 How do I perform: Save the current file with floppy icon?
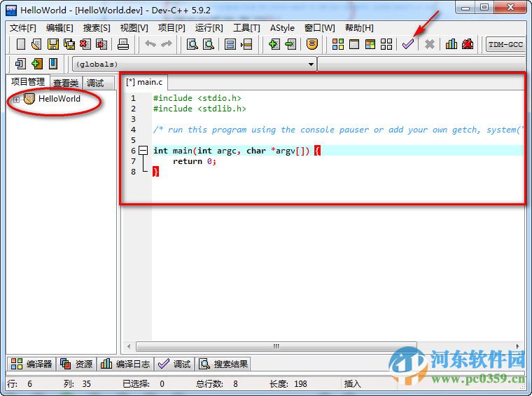[x=53, y=44]
